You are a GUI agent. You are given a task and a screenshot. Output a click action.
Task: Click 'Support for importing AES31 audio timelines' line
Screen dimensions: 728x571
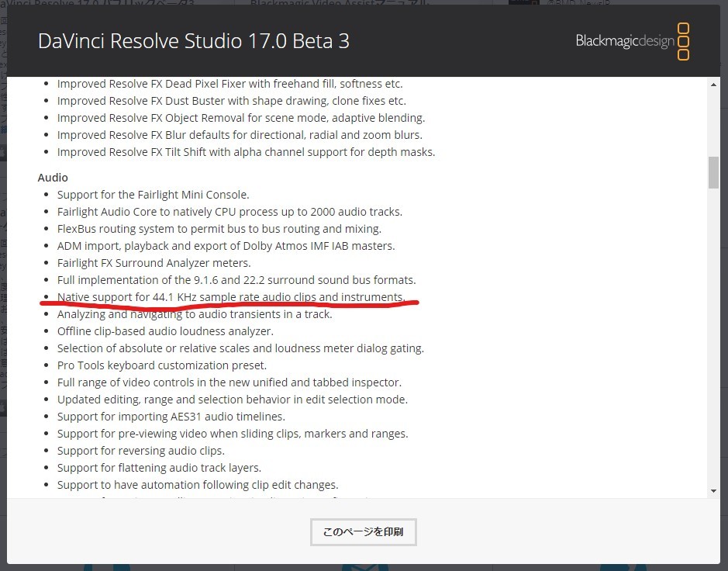(171, 417)
